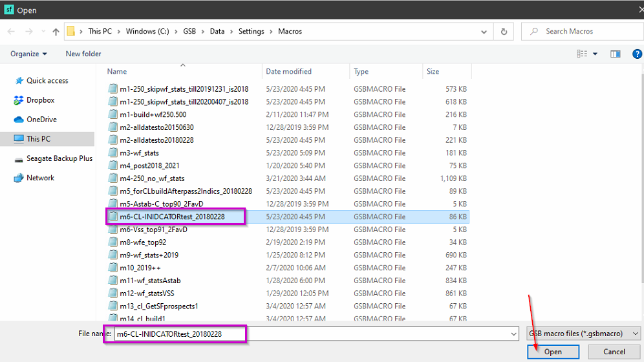Refresh the Macros folder view
The width and height of the screenshot is (644, 362).
point(504,31)
